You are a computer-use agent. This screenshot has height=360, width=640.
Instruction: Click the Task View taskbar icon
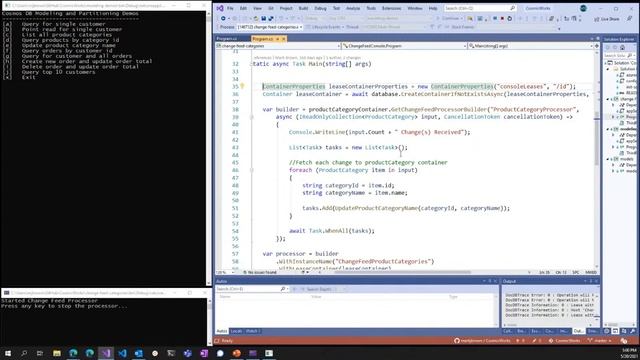click(x=40, y=353)
